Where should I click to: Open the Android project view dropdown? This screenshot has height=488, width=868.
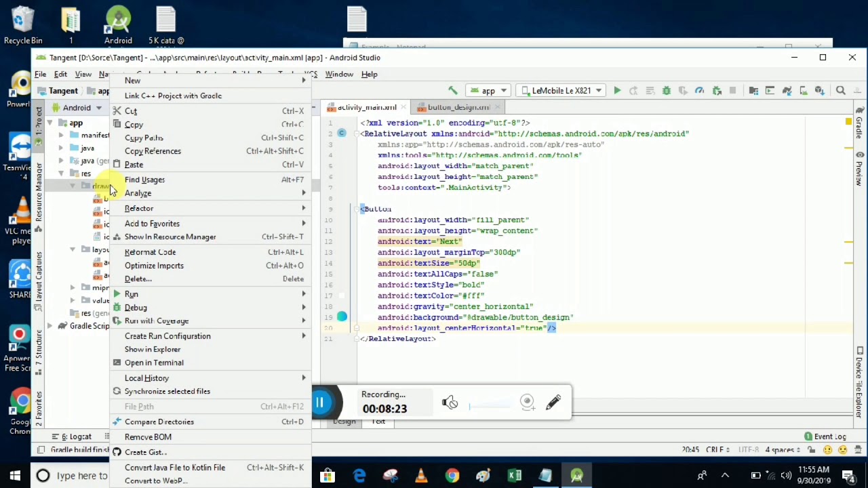[82, 108]
